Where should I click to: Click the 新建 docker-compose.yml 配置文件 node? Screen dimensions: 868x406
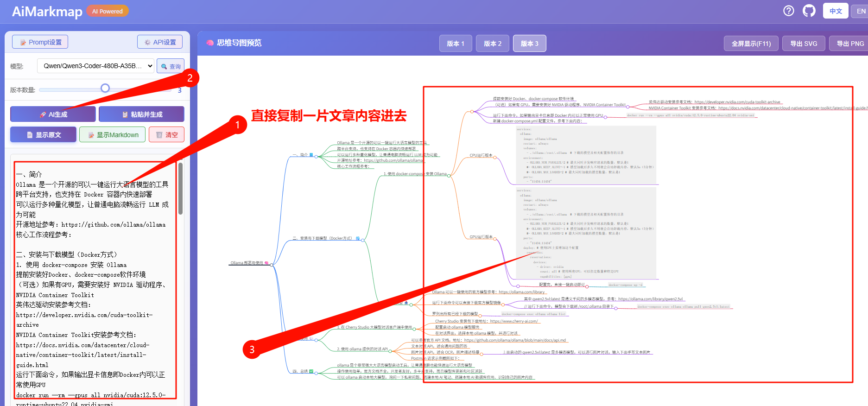click(538, 121)
